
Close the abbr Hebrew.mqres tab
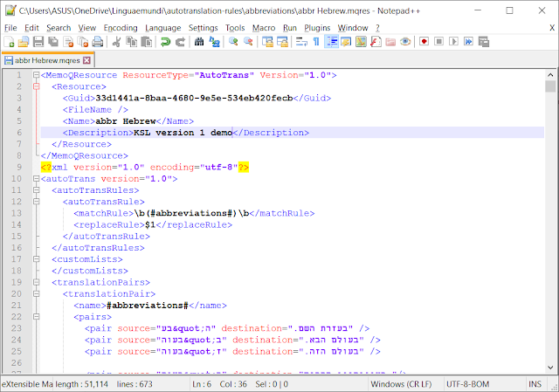pos(86,60)
